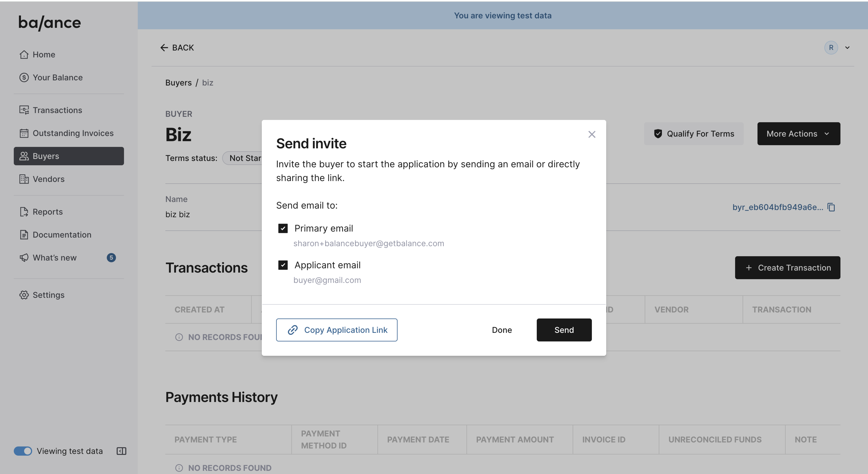Open Settings menu item
Image resolution: width=868 pixels, height=474 pixels.
point(69,295)
